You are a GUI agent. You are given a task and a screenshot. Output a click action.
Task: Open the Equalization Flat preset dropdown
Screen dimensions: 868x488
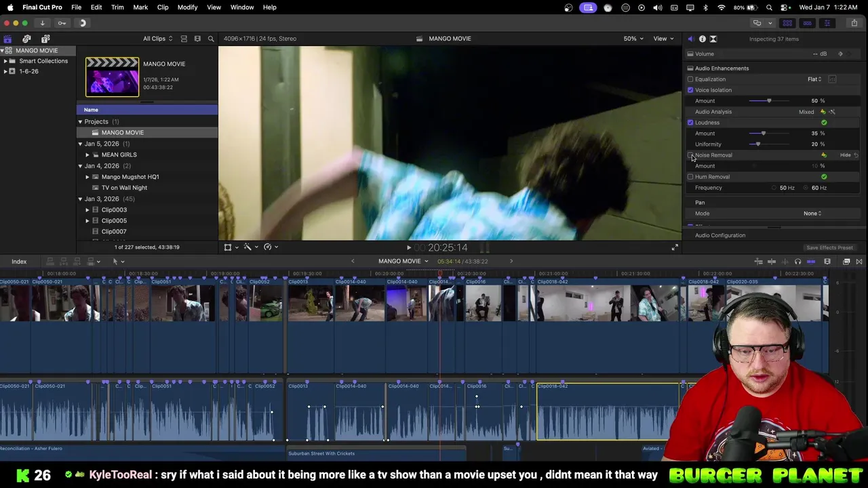pos(814,79)
